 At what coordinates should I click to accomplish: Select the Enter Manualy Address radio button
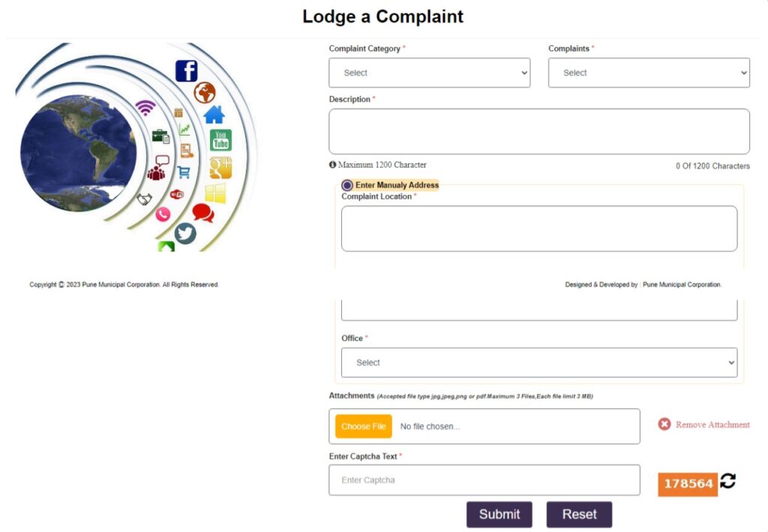(x=346, y=185)
